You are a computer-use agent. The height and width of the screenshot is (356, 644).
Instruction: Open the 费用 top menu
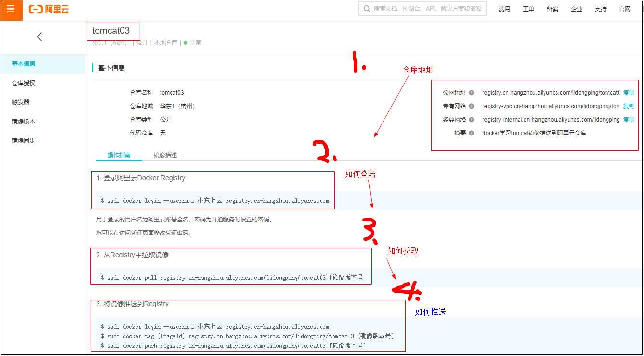[504, 9]
